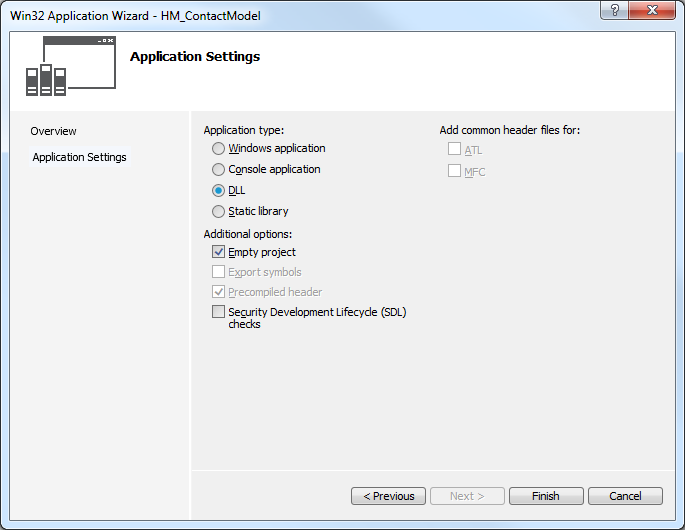Open the Overview page in sidebar
This screenshot has width=685, height=530.
(x=53, y=131)
